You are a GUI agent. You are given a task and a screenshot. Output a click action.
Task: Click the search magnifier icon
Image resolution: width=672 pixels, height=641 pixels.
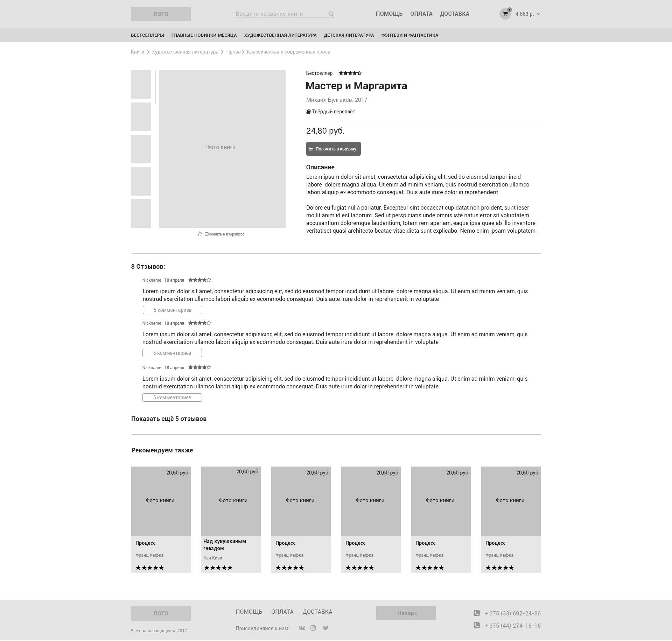[x=330, y=14]
